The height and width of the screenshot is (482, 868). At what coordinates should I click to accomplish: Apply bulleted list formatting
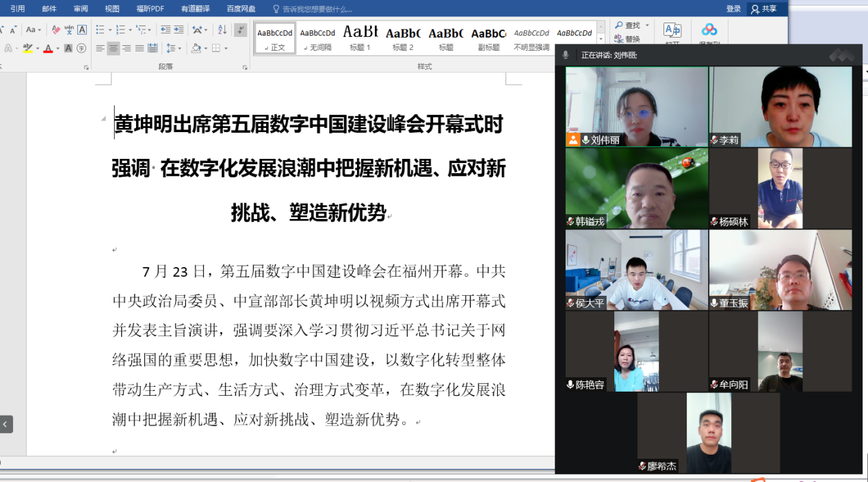pyautogui.click(x=100, y=30)
